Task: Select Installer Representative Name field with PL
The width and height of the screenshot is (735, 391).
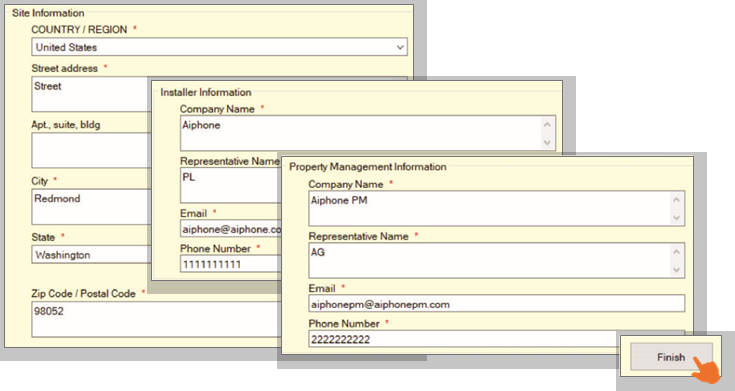Action: tap(230, 185)
